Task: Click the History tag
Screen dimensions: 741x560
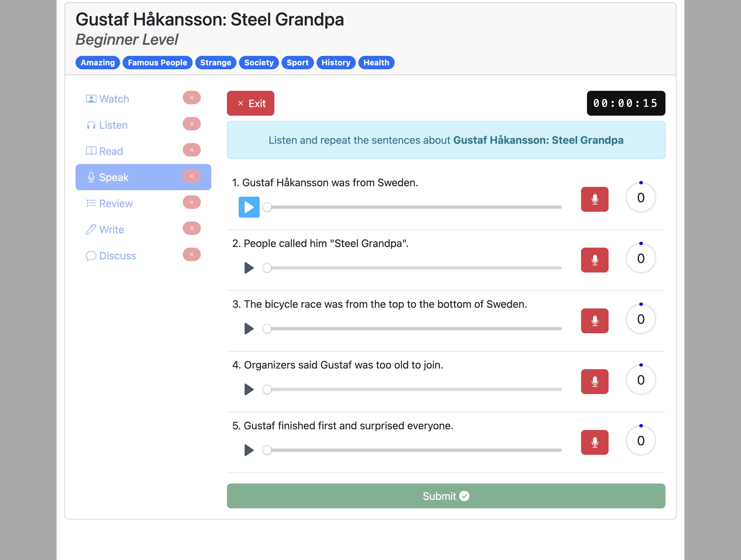Action: click(x=336, y=63)
